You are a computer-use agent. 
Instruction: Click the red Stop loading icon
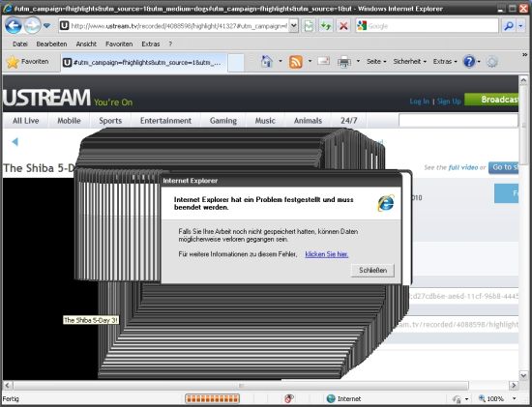coord(343,26)
